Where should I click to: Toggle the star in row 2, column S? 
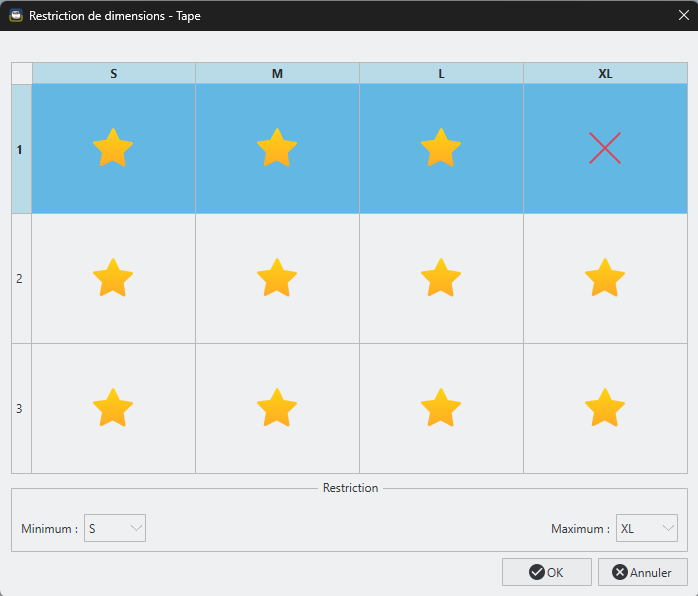point(113,278)
